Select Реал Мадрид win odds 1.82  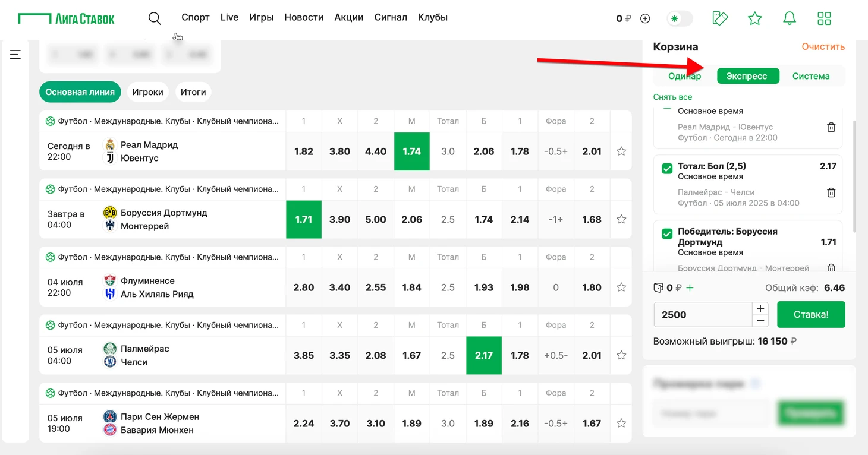(304, 151)
